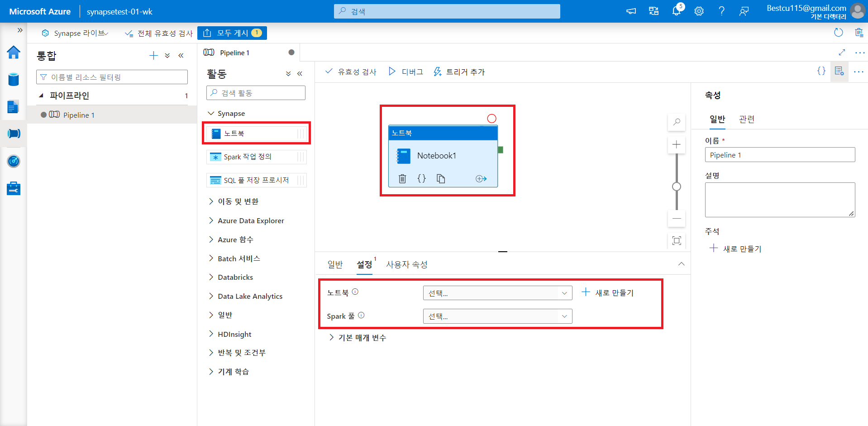Open the Home hub icon
Image resolution: width=868 pixels, height=426 pixels.
point(14,53)
